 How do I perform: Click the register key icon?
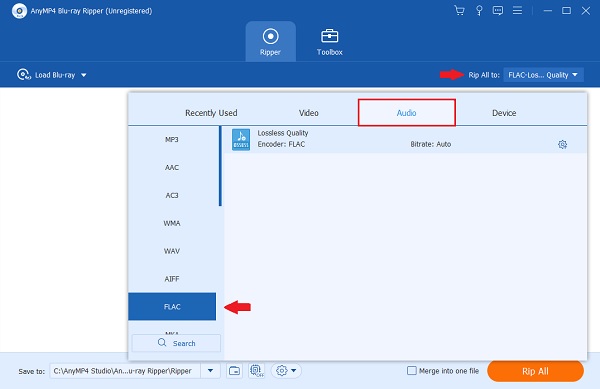(x=479, y=11)
